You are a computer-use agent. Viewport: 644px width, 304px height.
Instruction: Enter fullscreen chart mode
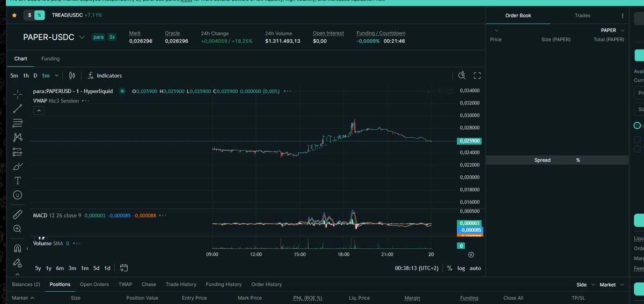[477, 76]
